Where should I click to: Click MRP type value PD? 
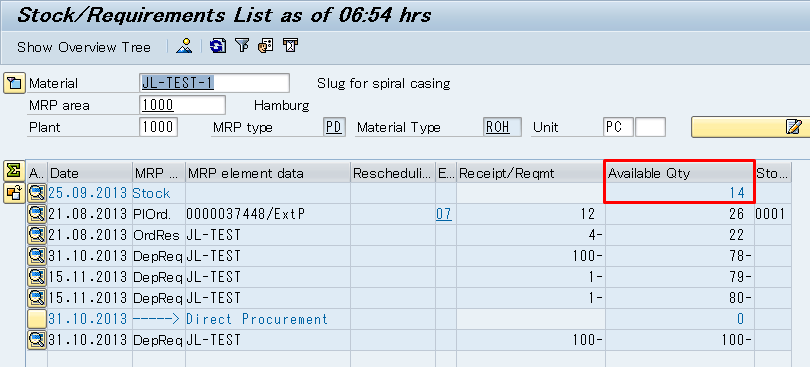(x=335, y=127)
